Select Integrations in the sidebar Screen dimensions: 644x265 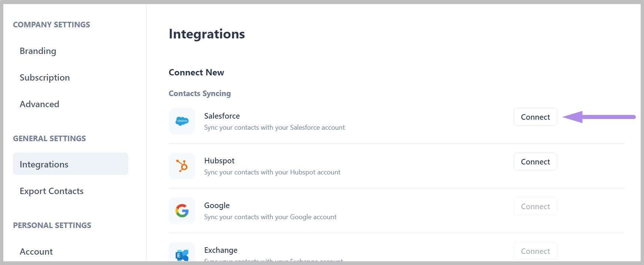pyautogui.click(x=71, y=164)
